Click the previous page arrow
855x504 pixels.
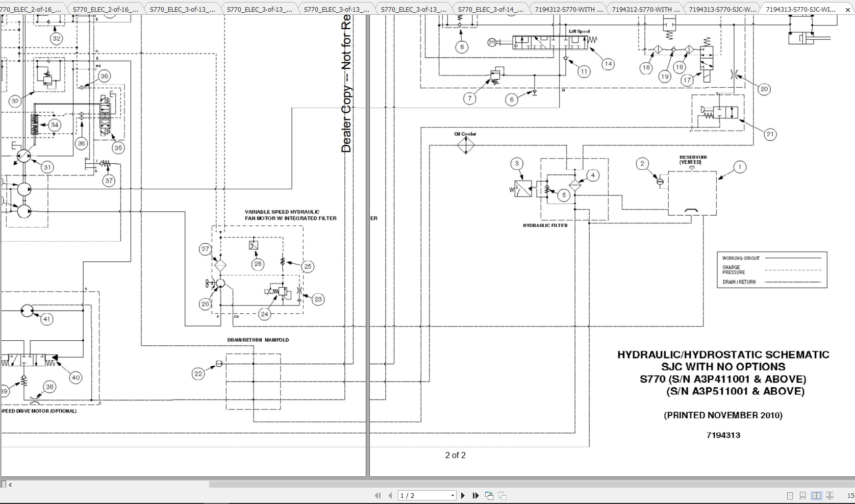point(390,495)
